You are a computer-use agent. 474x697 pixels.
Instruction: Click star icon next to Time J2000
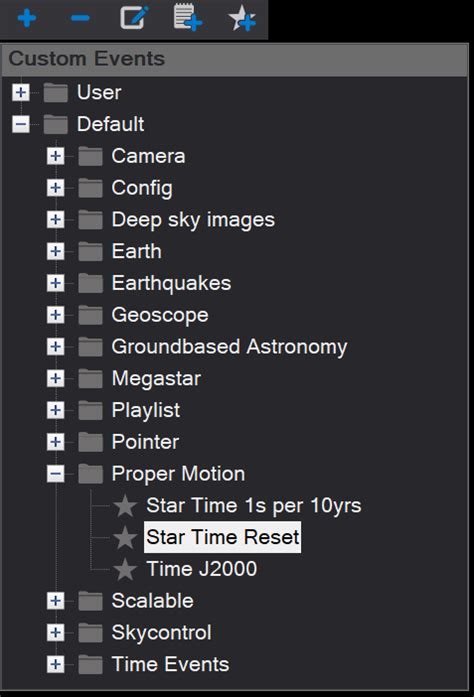[x=125, y=569]
